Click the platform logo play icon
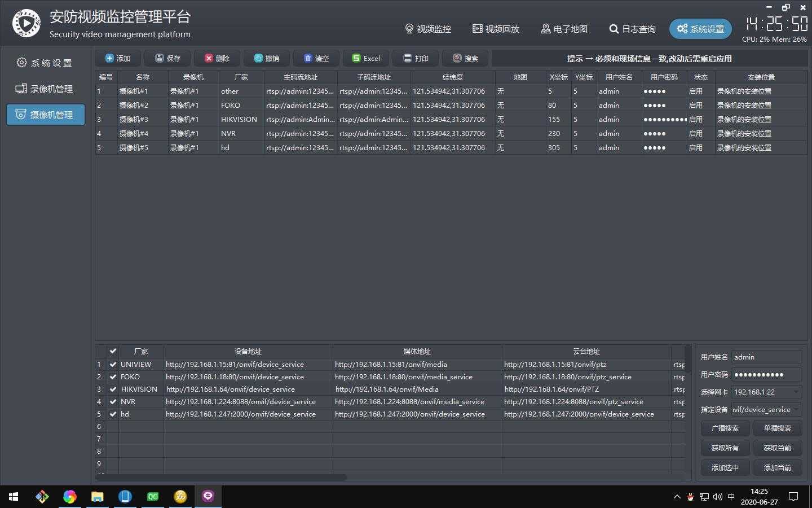Screen dimensions: 812x508 27,23
